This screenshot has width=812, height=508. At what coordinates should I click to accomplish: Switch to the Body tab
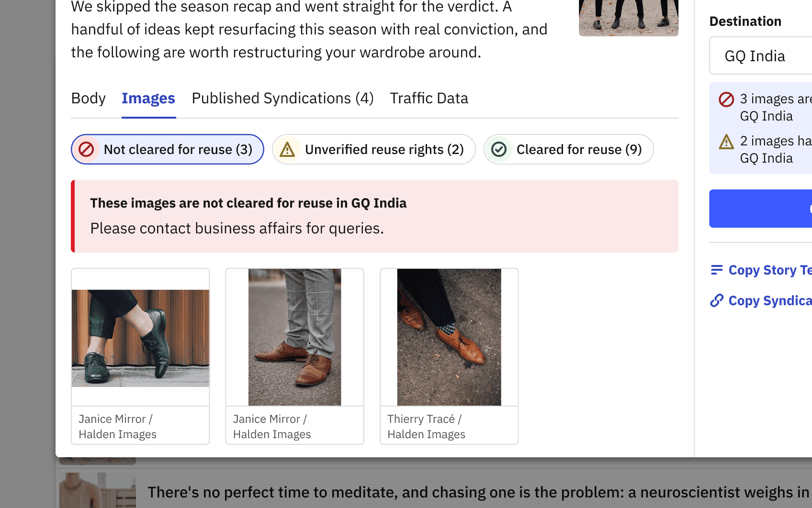click(88, 98)
